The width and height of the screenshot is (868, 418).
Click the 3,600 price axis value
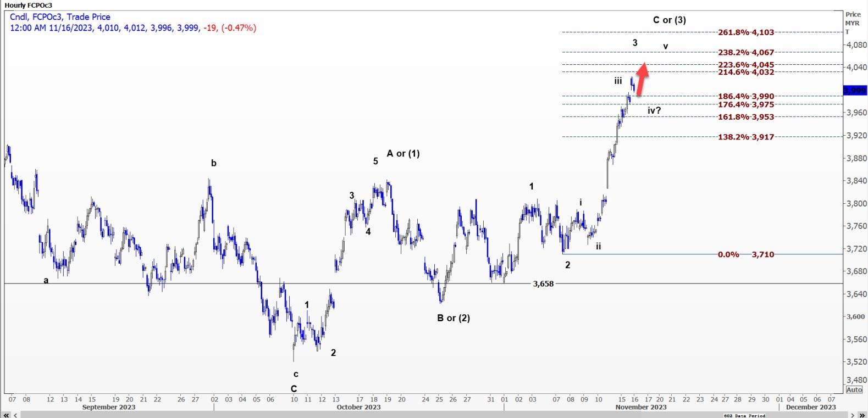click(x=857, y=316)
